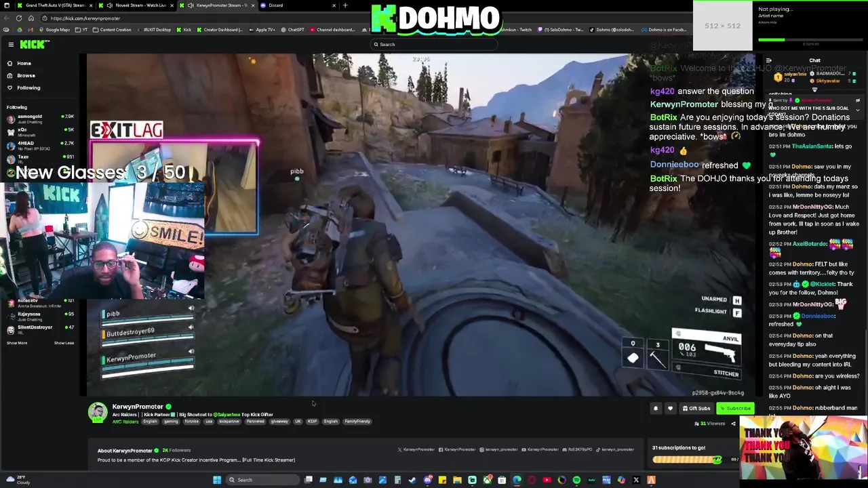Open the YouTube taskbar icon
Image resolution: width=868 pixels, height=488 pixels.
(547, 480)
